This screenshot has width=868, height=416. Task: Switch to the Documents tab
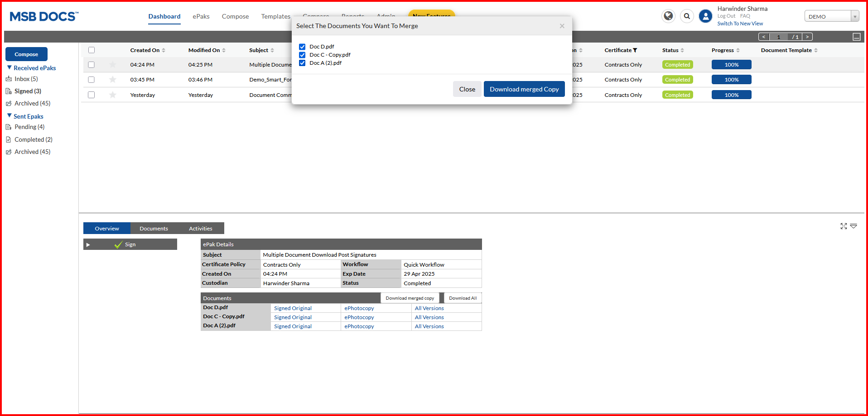coord(154,229)
